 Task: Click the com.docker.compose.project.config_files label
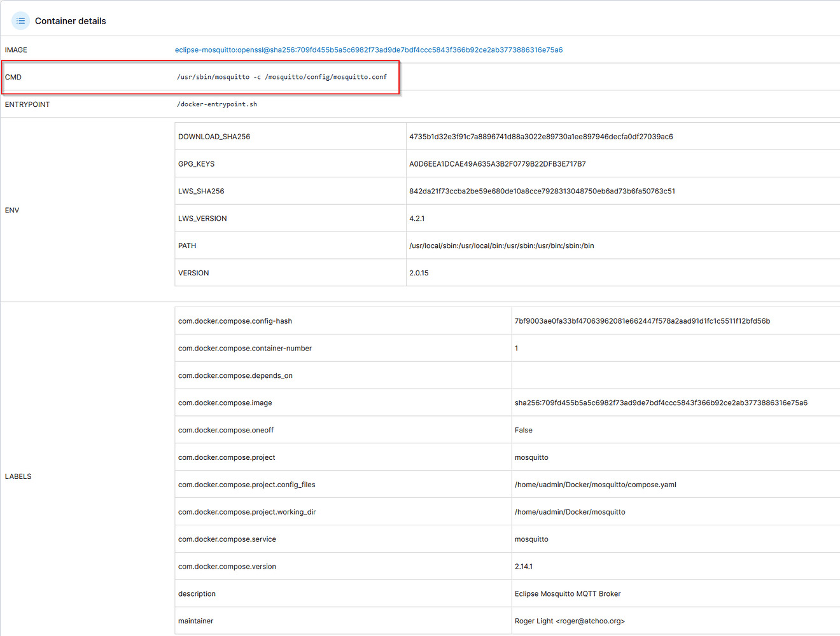pos(247,485)
